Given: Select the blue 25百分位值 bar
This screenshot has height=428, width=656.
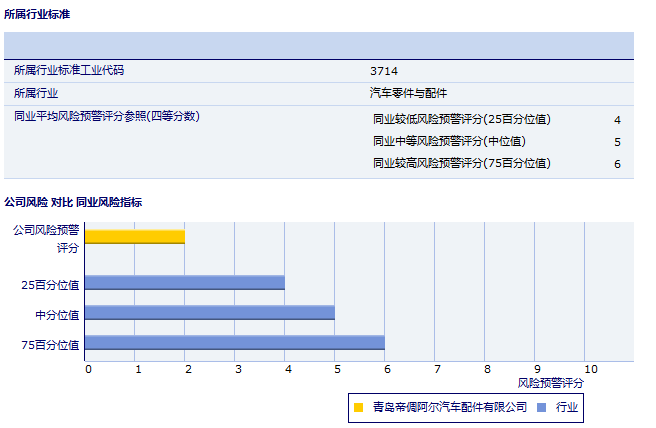Looking at the screenshot, I should point(185,283).
